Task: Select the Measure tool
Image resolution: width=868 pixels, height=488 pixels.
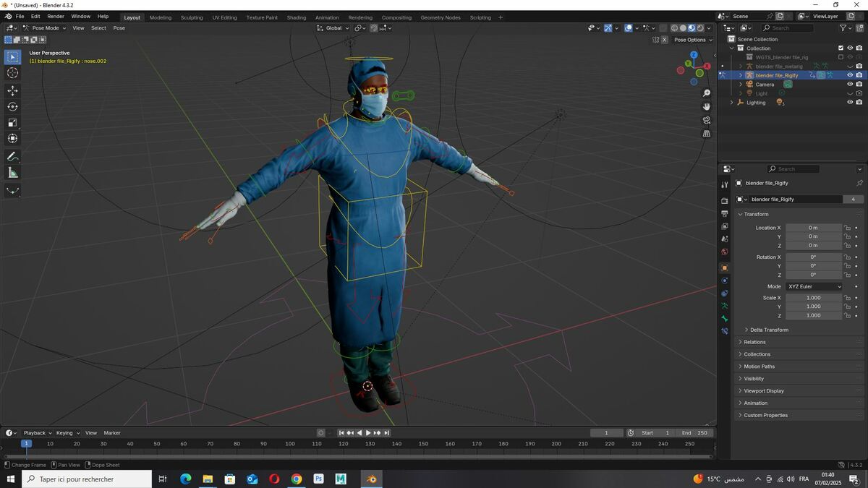Action: (x=12, y=173)
